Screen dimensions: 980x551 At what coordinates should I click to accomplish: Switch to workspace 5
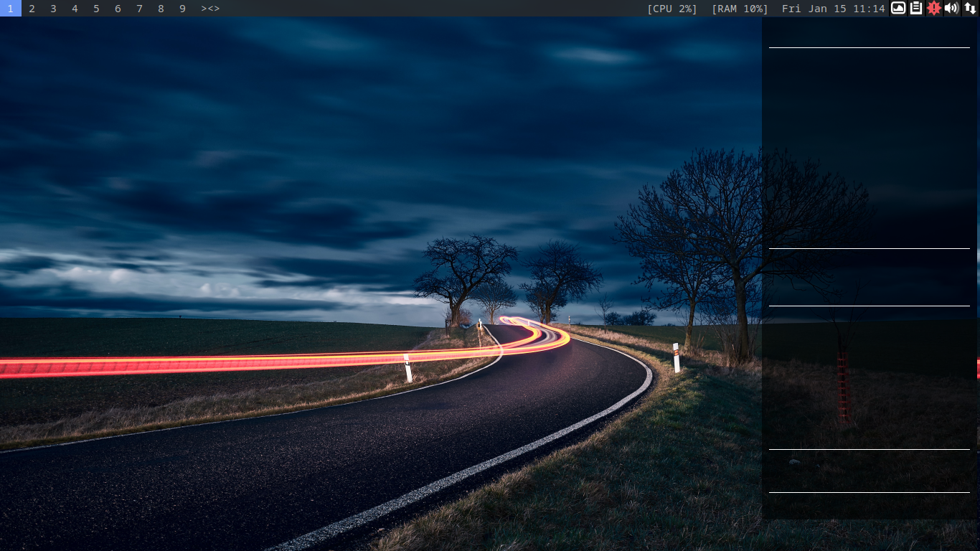click(96, 9)
